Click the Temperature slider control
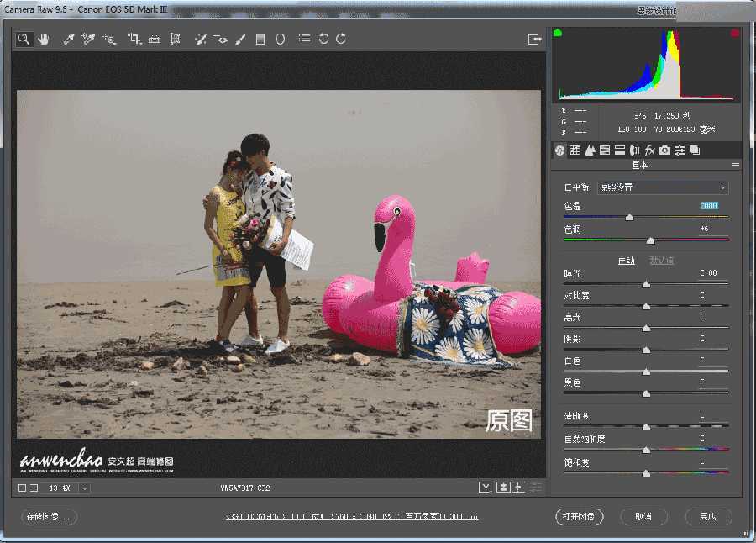Screen dimensions: 756x543 coord(630,217)
